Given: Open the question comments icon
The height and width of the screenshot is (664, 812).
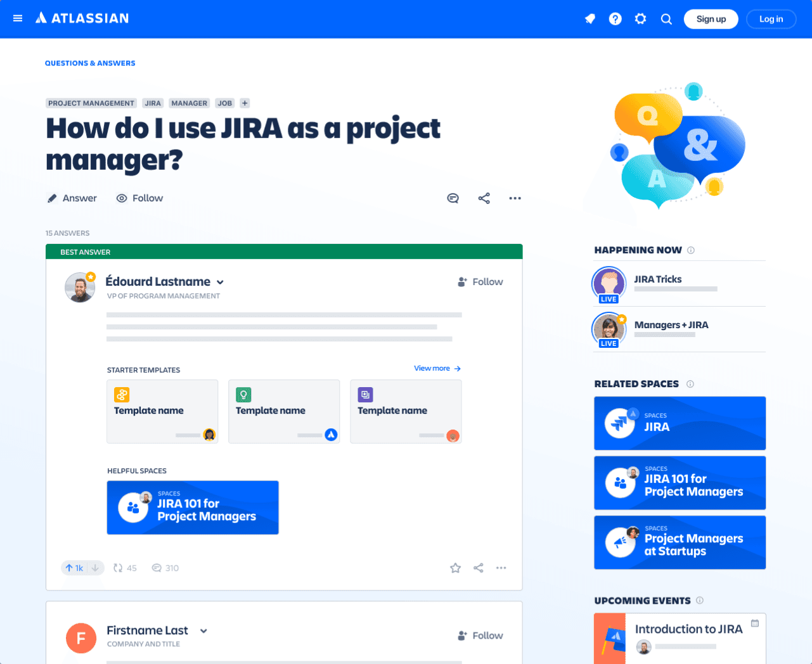Looking at the screenshot, I should point(453,198).
